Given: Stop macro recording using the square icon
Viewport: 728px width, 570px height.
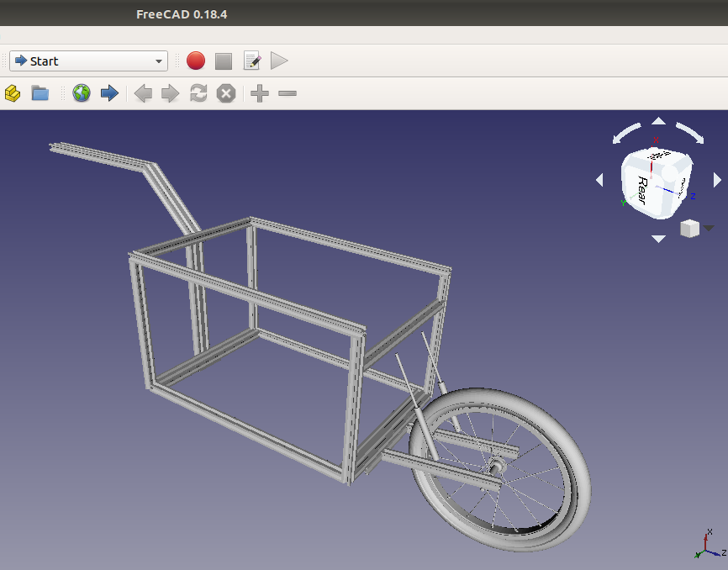Looking at the screenshot, I should coord(223,61).
